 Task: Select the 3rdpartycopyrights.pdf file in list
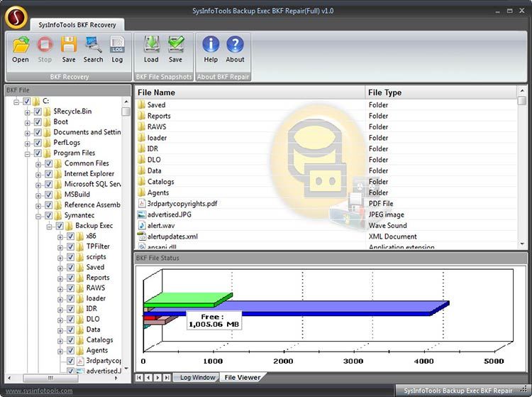tap(182, 204)
